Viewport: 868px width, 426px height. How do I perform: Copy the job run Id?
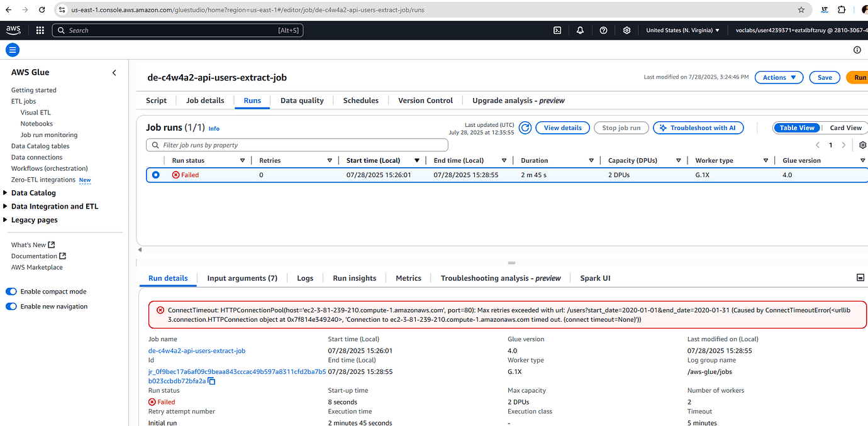coord(211,381)
